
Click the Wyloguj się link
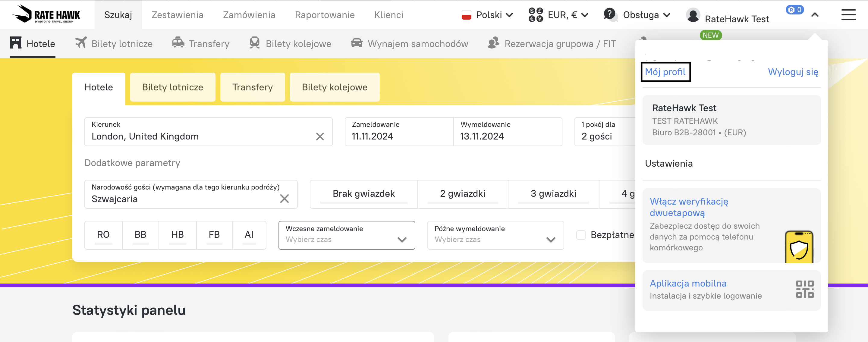pos(793,72)
